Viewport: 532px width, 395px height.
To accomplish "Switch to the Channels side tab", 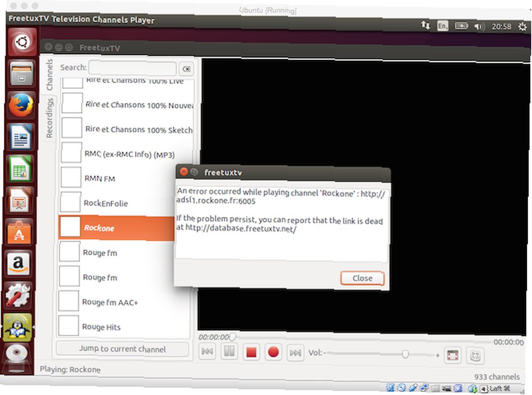I will point(49,75).
